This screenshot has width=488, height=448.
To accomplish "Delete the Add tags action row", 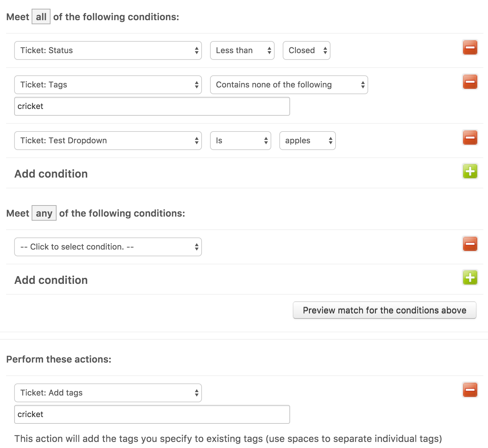I will (470, 390).
